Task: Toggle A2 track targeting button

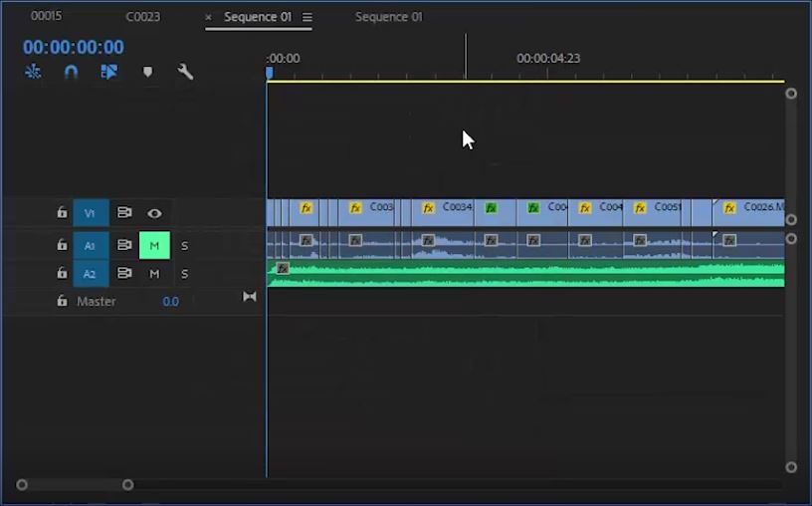Action: click(x=91, y=273)
